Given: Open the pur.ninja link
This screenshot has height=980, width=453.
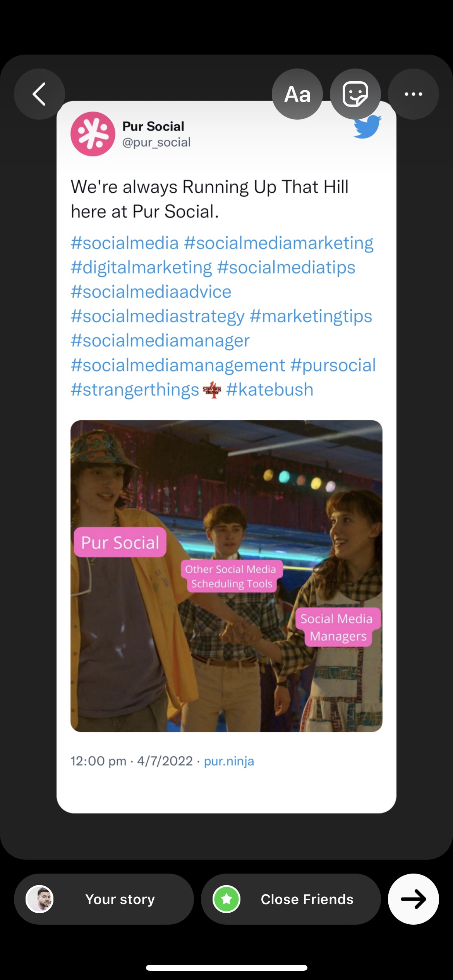Looking at the screenshot, I should click(x=229, y=761).
